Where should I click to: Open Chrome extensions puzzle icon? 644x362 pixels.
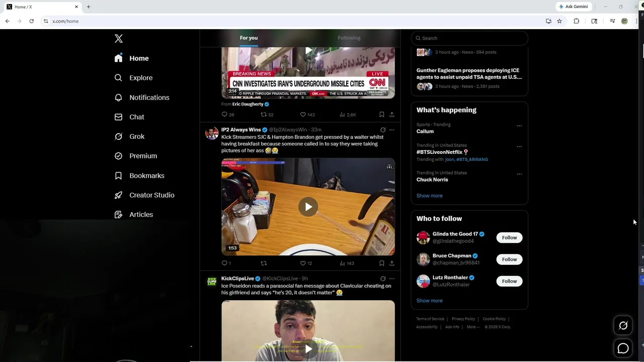(576, 21)
